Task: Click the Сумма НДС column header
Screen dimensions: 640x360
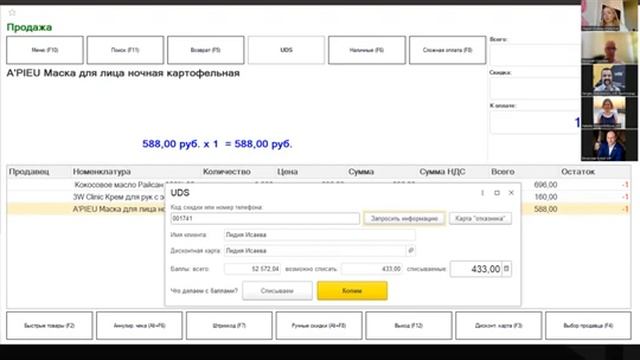Action: point(442,172)
